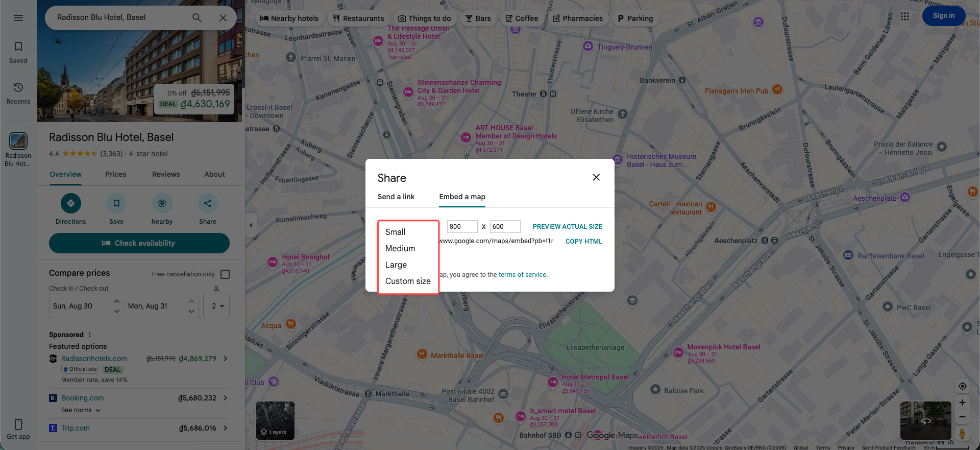980x450 pixels.
Task: Expand Radissonhotels.com price option arrow
Action: pyautogui.click(x=226, y=359)
